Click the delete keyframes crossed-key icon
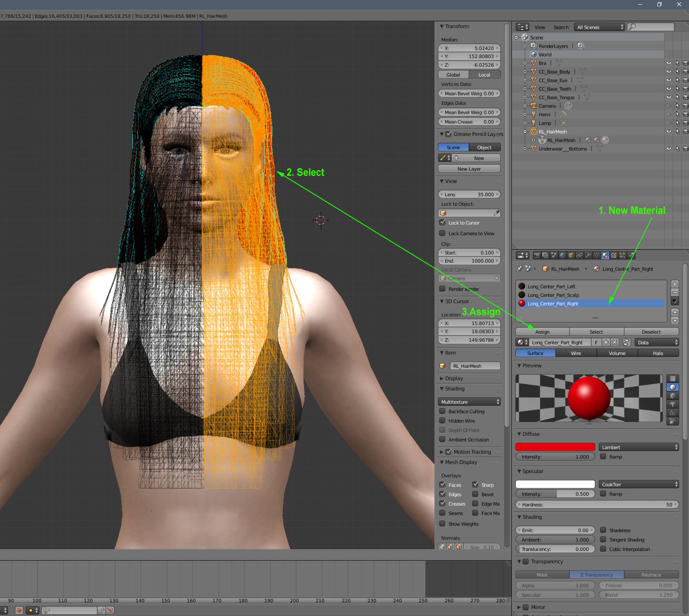Image resolution: width=689 pixels, height=616 pixels. tap(110, 610)
